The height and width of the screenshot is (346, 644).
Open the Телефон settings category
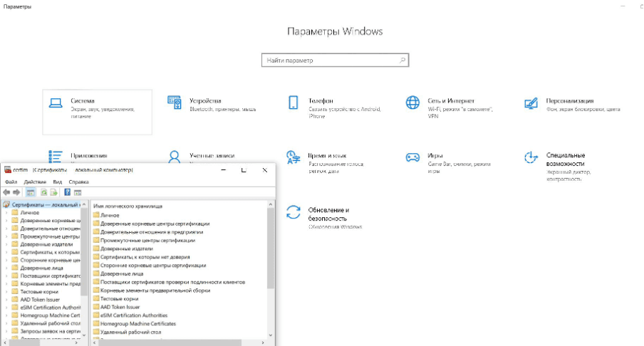pyautogui.click(x=335, y=108)
